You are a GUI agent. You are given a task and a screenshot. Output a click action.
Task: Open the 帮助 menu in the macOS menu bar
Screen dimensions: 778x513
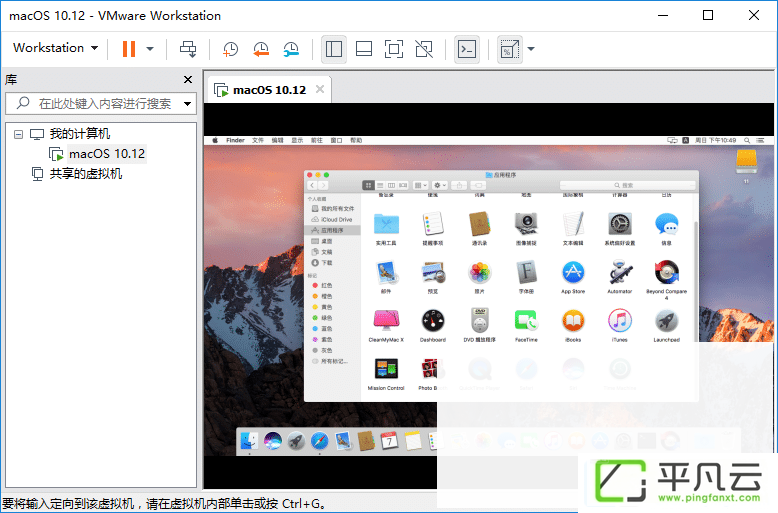pyautogui.click(x=356, y=140)
